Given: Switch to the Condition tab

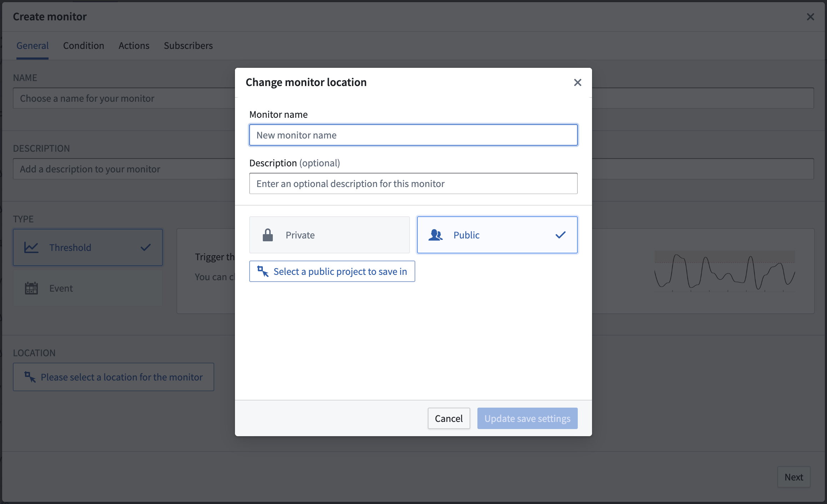Looking at the screenshot, I should coord(84,46).
